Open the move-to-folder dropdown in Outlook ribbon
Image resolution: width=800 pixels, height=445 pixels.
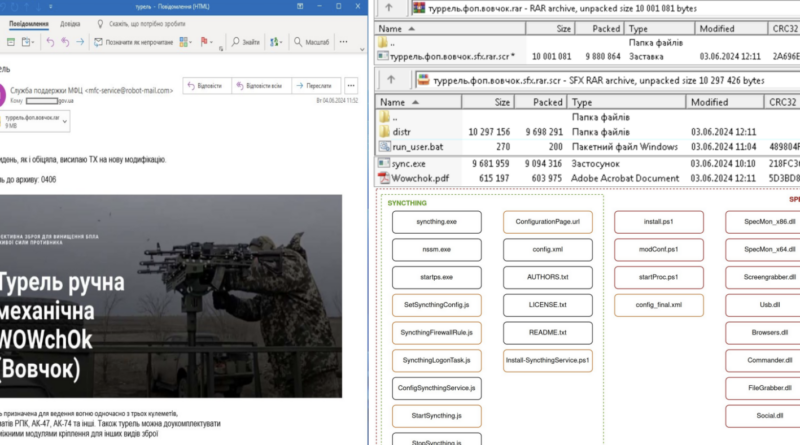28,42
